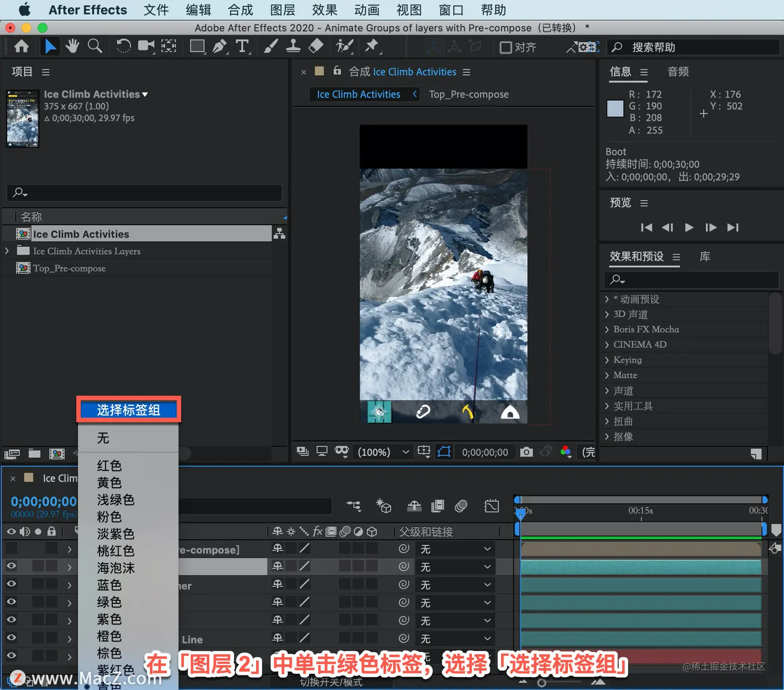Open the 效果 menu in the menu bar
784x690 pixels.
click(x=325, y=10)
